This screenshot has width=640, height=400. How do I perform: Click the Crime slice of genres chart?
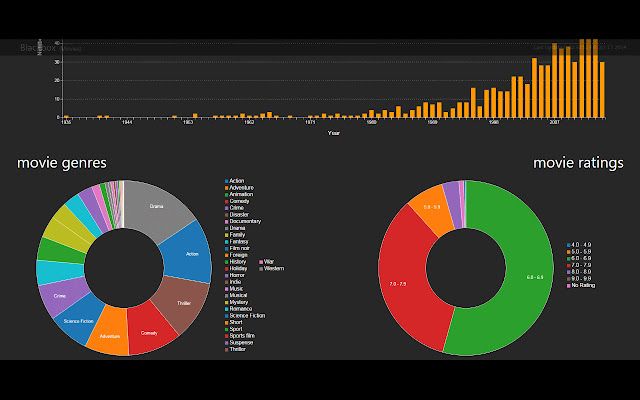click(61, 295)
